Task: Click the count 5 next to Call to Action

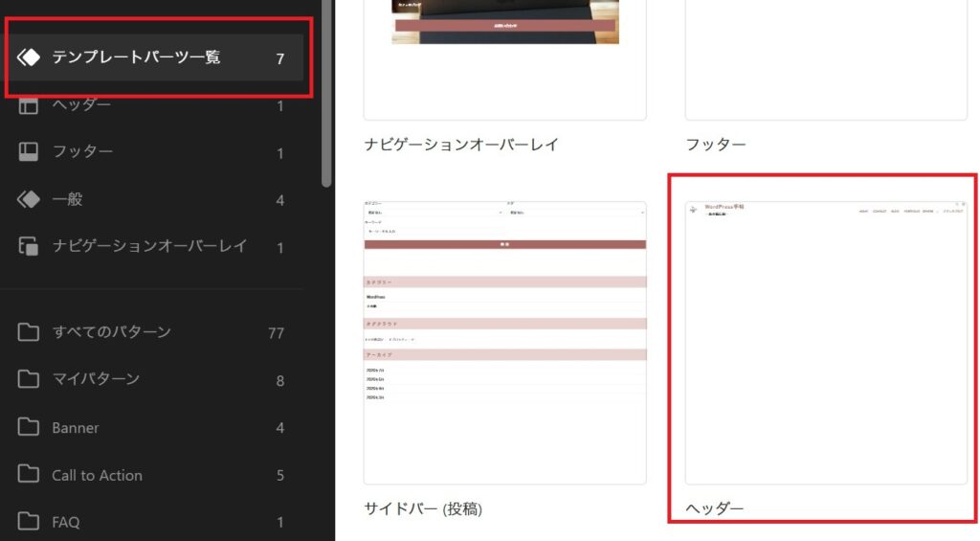Action: pos(280,475)
